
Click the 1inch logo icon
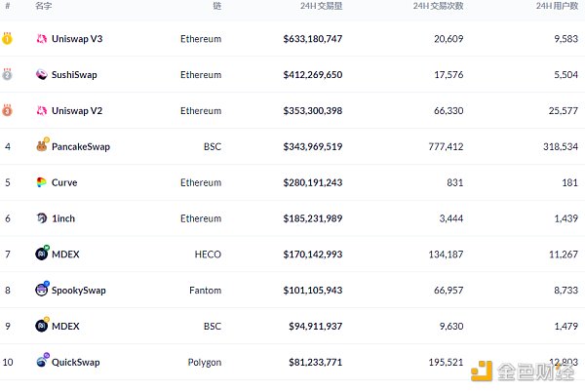(x=41, y=218)
